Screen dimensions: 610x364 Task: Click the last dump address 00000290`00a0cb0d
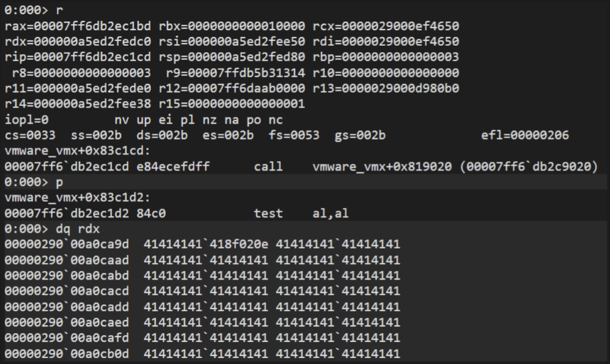pos(71,354)
